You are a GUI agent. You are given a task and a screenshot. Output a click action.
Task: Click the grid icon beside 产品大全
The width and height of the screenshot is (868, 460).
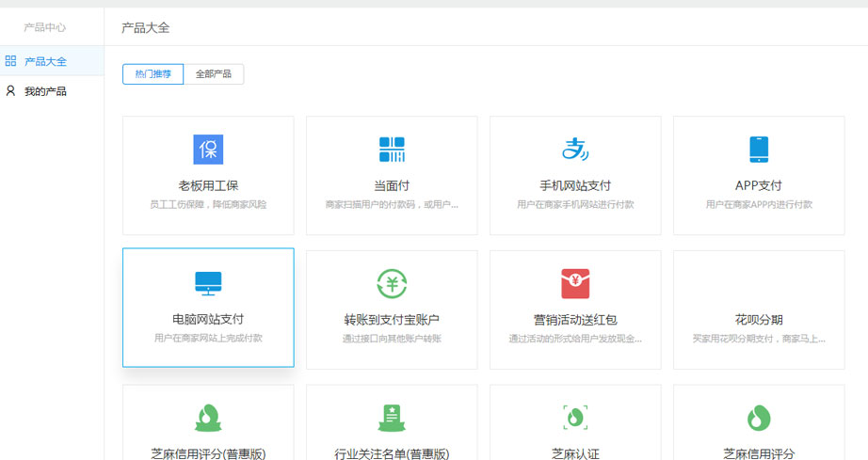click(x=10, y=61)
